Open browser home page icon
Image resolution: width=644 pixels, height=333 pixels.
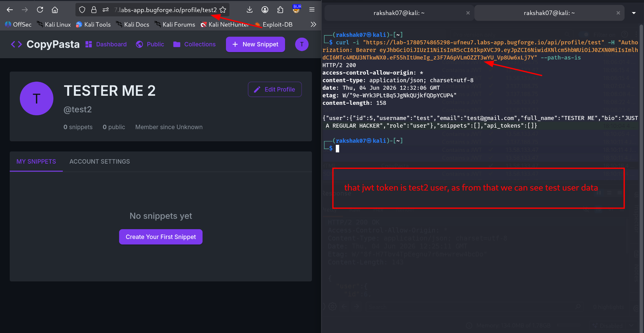click(x=55, y=10)
